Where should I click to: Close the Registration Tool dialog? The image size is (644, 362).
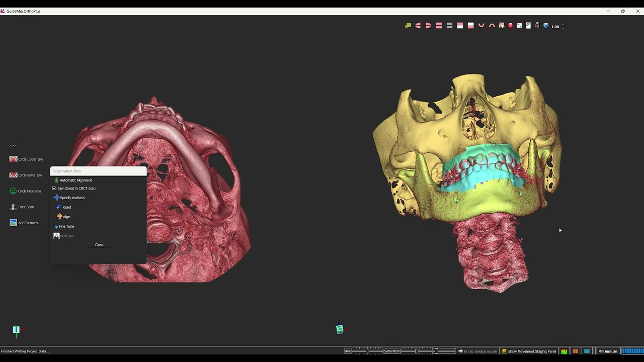click(x=99, y=245)
